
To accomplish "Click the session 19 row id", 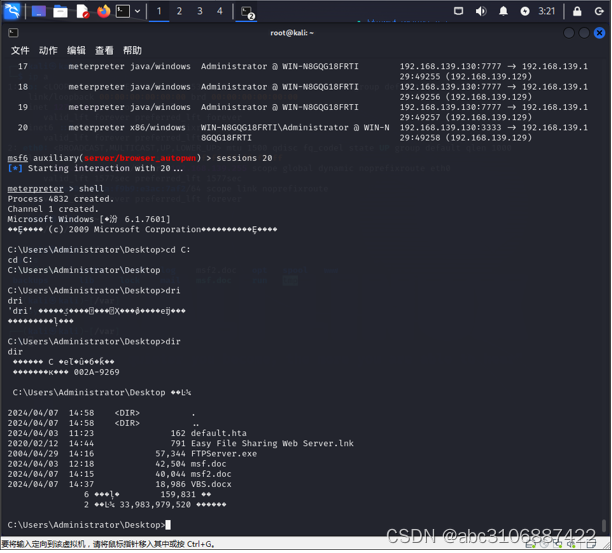I will coord(23,107).
